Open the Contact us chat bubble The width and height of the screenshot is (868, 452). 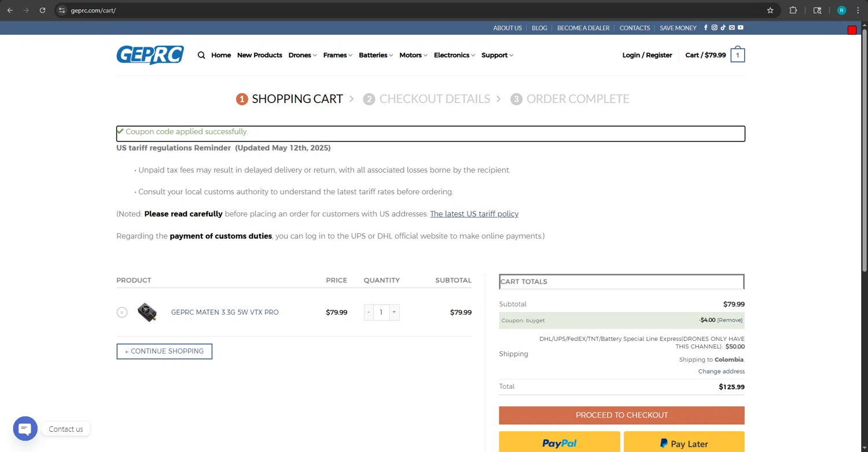25,429
